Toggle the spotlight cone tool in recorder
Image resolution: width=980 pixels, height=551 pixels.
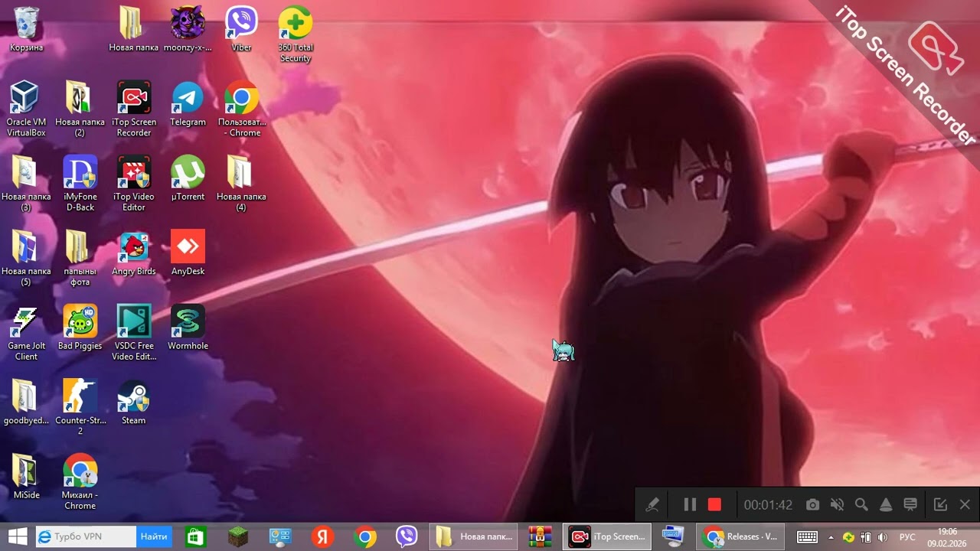click(886, 504)
